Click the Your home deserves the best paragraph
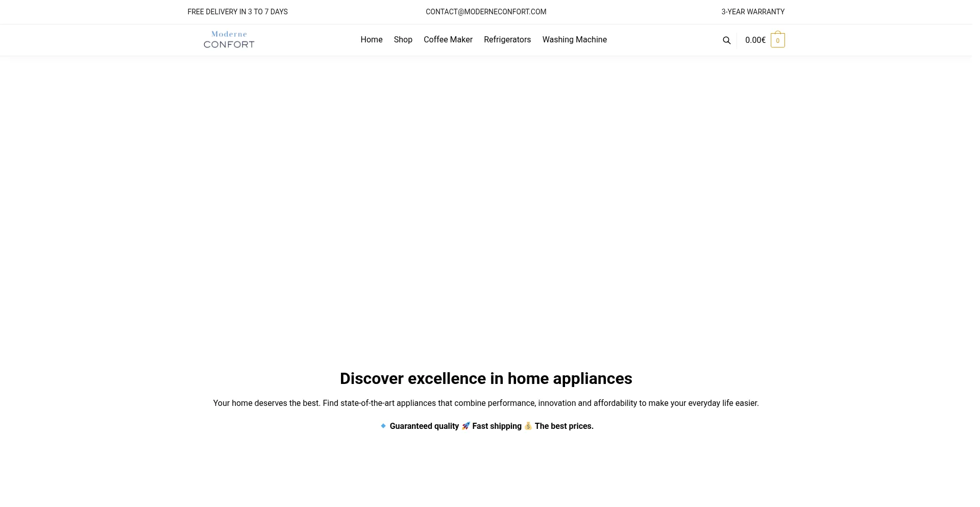This screenshot has height=507, width=980. (x=485, y=403)
